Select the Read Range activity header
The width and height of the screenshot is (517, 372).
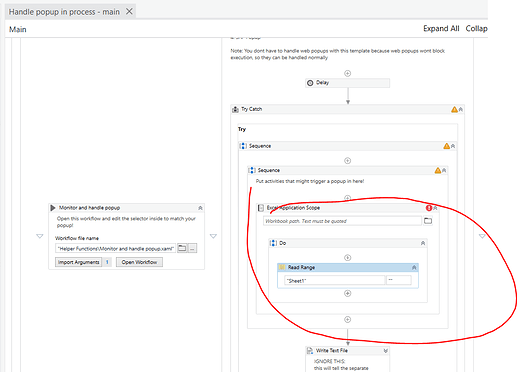click(348, 267)
